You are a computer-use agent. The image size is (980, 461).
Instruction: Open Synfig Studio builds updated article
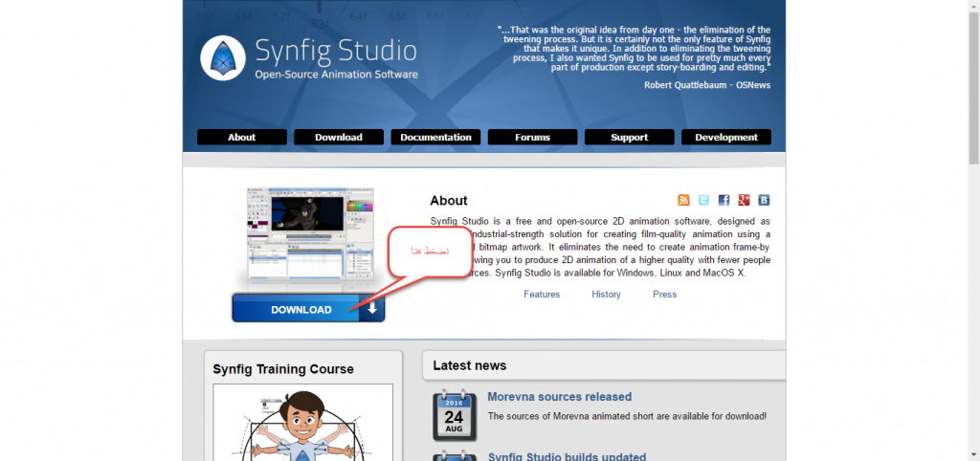[x=567, y=456]
